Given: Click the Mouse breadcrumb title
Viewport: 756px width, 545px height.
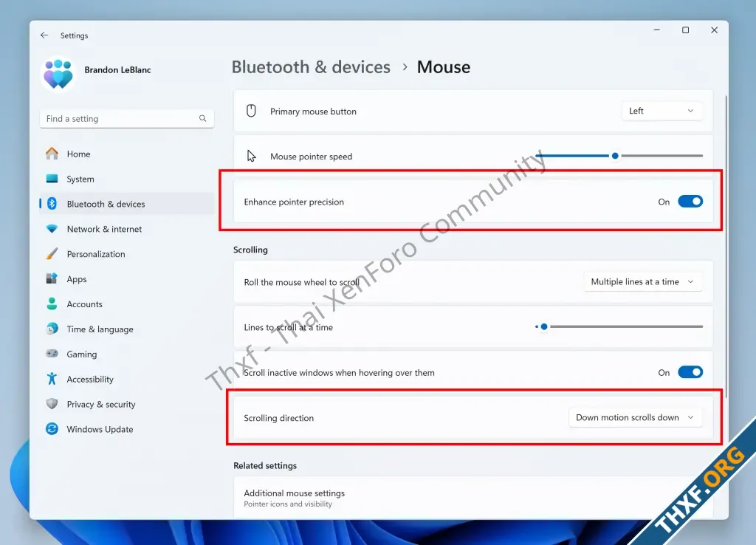Looking at the screenshot, I should [x=444, y=67].
